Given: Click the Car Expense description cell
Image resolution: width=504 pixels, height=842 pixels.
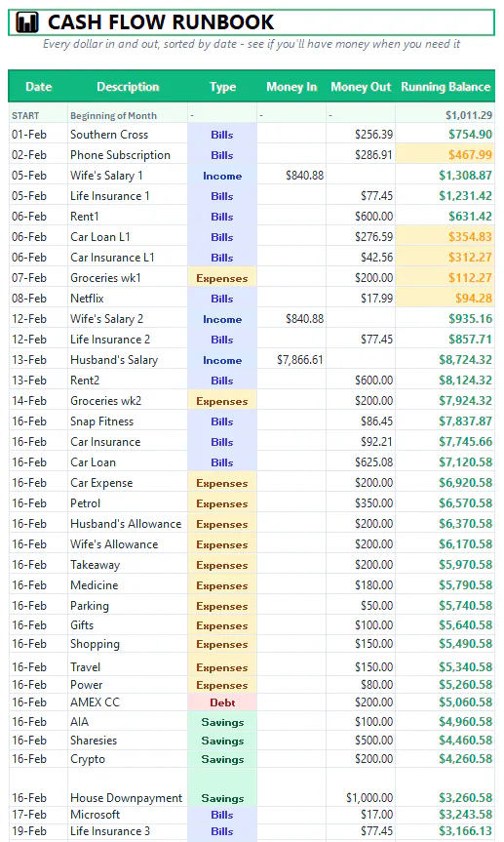Looking at the screenshot, I should [128, 483].
